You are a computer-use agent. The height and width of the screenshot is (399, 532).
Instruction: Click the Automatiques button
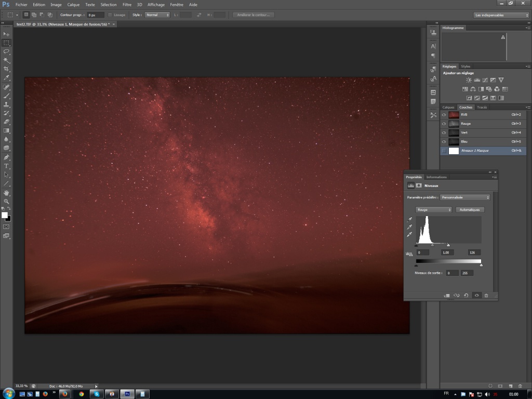pyautogui.click(x=470, y=210)
